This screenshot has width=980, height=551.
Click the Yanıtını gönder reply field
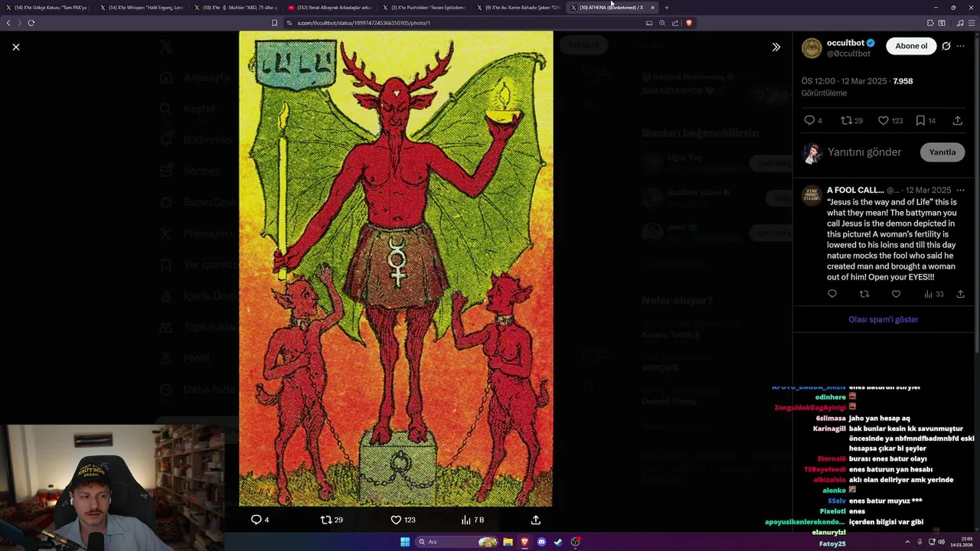tap(864, 152)
